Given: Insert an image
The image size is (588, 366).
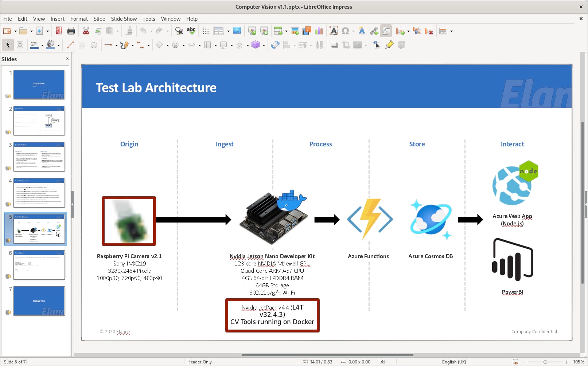Looking at the screenshot, I should [x=295, y=31].
